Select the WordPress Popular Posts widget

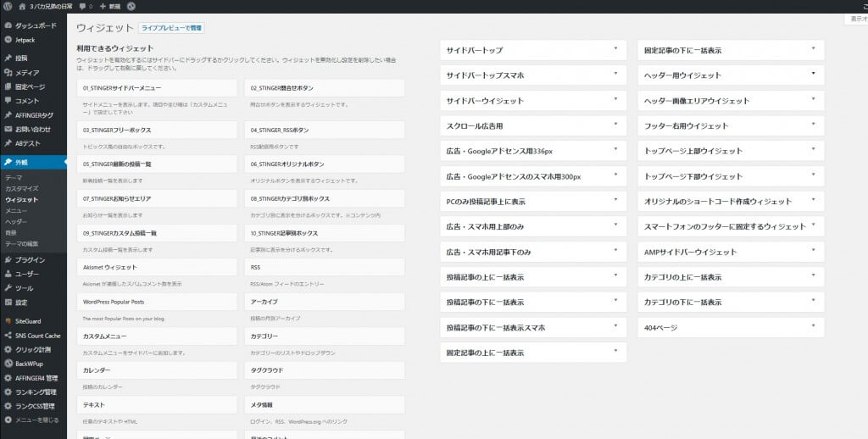[x=157, y=302]
